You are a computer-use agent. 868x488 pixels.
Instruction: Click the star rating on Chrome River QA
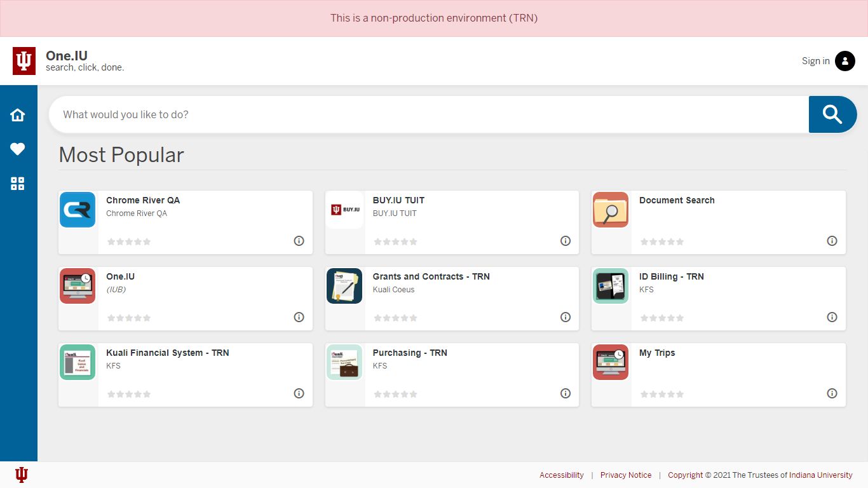tap(129, 241)
